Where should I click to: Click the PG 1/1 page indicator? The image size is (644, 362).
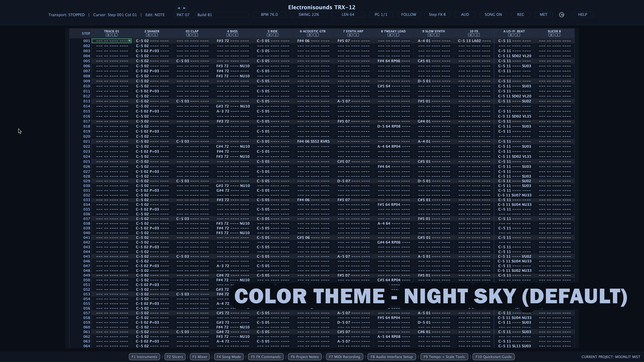(381, 15)
